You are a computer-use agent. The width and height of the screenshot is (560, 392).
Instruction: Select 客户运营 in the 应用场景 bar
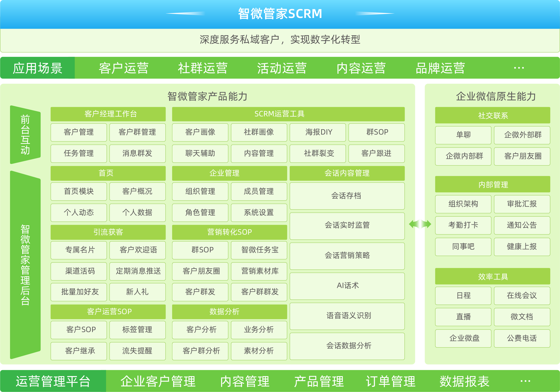(x=123, y=68)
